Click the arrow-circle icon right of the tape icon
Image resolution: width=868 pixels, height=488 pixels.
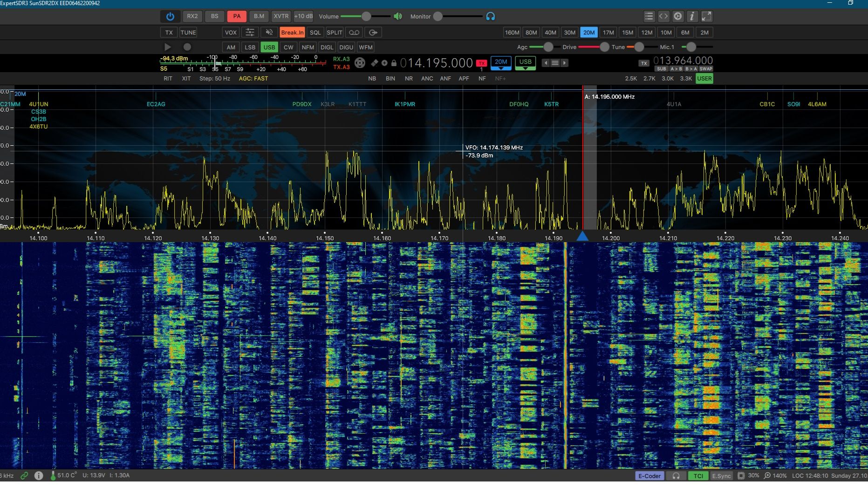[373, 33]
